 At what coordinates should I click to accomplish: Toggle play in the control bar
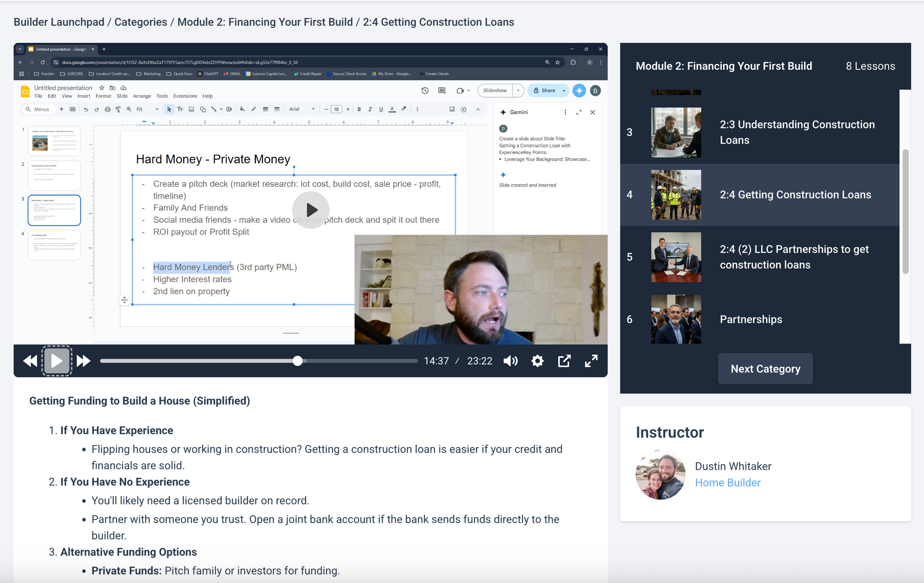(57, 361)
